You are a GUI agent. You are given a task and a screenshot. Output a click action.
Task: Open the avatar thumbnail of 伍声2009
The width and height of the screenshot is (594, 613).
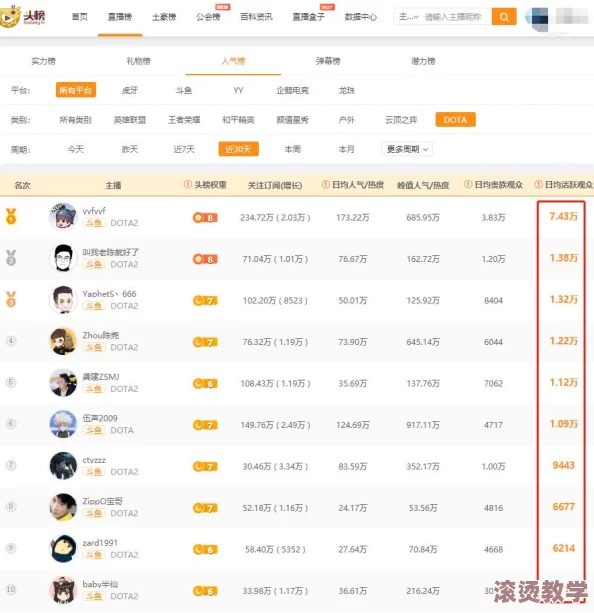(x=63, y=424)
